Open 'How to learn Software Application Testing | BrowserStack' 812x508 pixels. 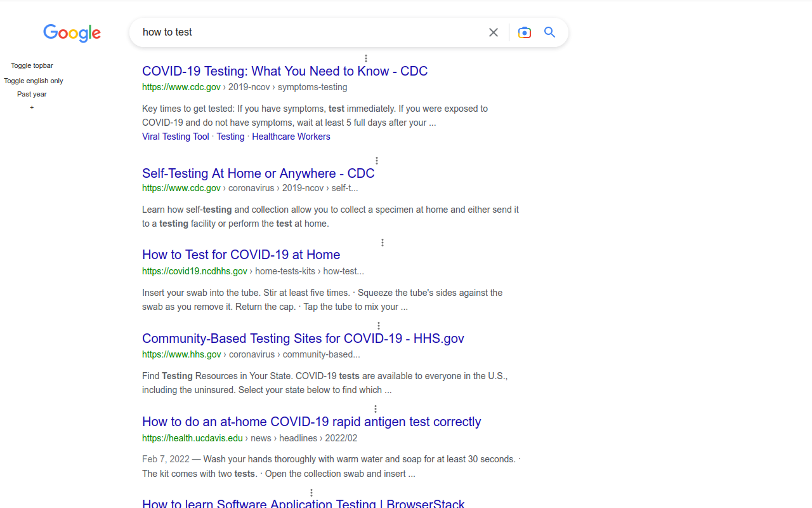click(303, 503)
